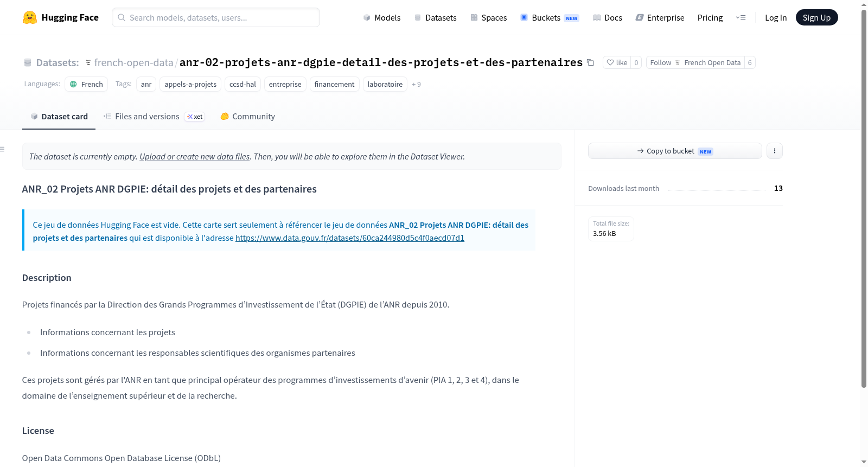
Task: Copy dataset name with copy icon
Action: point(590,63)
